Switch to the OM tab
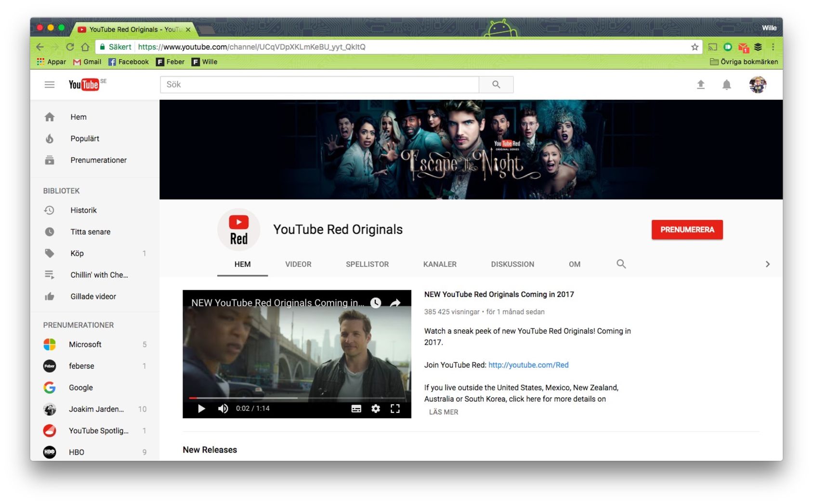 point(575,264)
